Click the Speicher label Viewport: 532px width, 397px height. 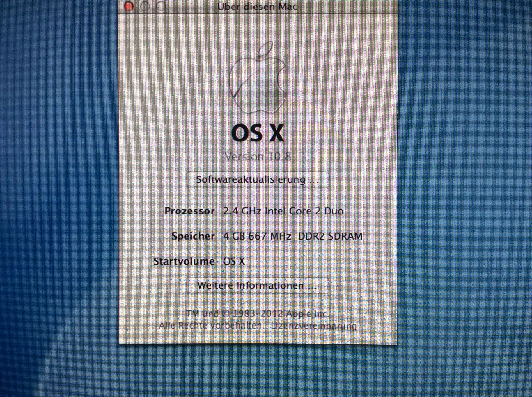coord(193,236)
